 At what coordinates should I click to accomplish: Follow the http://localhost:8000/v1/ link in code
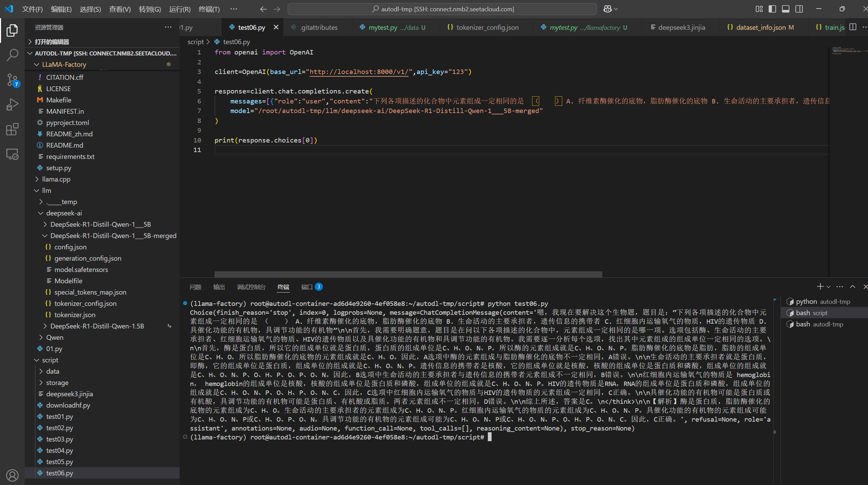(359, 72)
